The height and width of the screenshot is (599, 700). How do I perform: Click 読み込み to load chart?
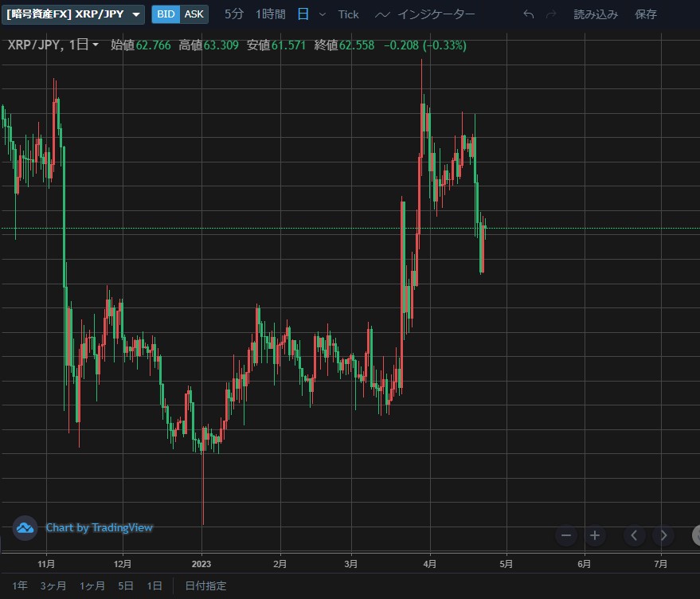(596, 14)
